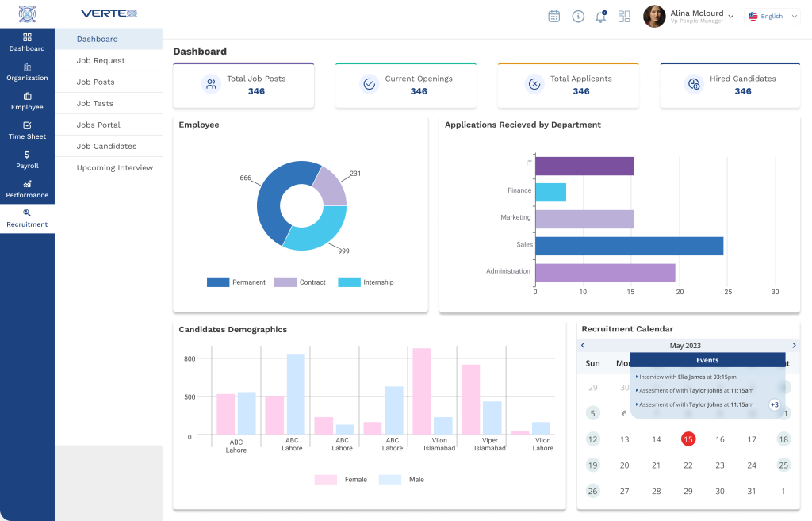This screenshot has width=812, height=521.
Task: Click the Contract donut segment
Action: coord(331,187)
